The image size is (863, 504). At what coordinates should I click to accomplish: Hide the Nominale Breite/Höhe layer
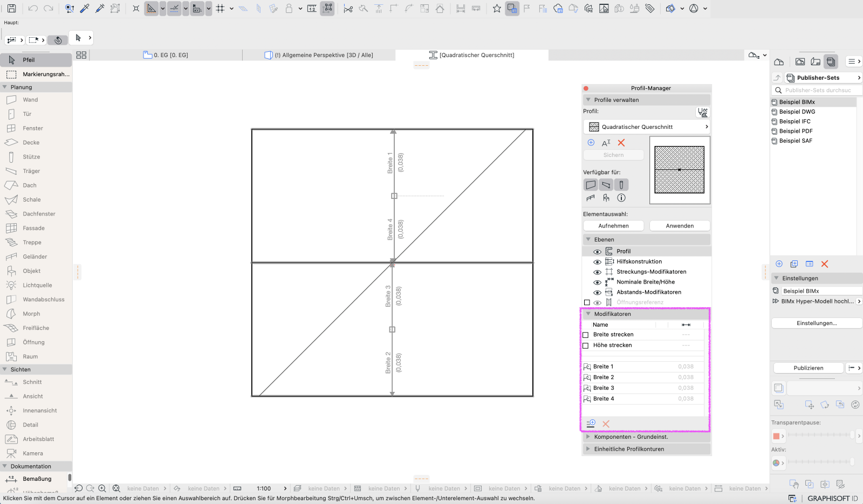point(597,282)
